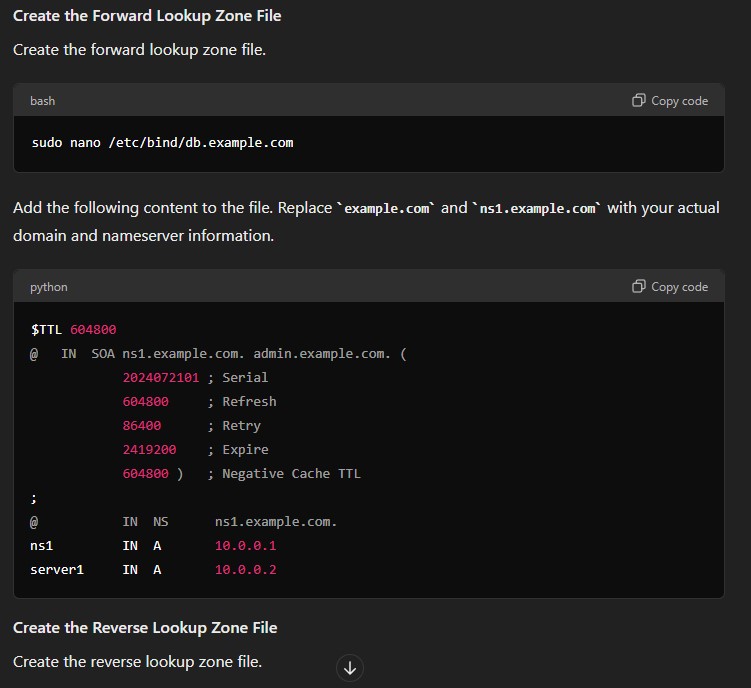Click the inline code 'ns1.example.com' in the paragraph
Viewport: 751px width, 688px height.
tap(537, 208)
